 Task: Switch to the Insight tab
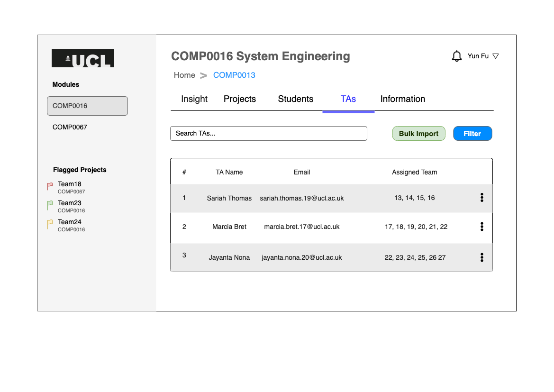pyautogui.click(x=194, y=99)
